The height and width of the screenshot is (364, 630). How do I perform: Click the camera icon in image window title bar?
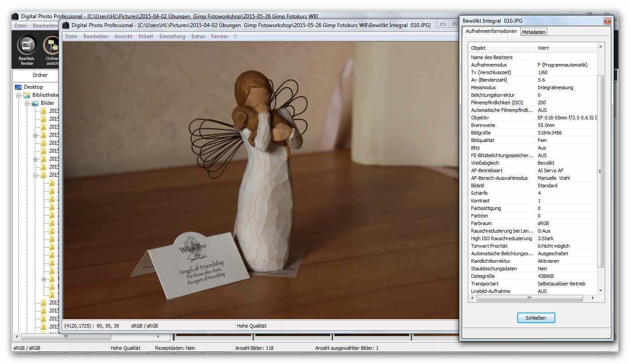(66, 25)
